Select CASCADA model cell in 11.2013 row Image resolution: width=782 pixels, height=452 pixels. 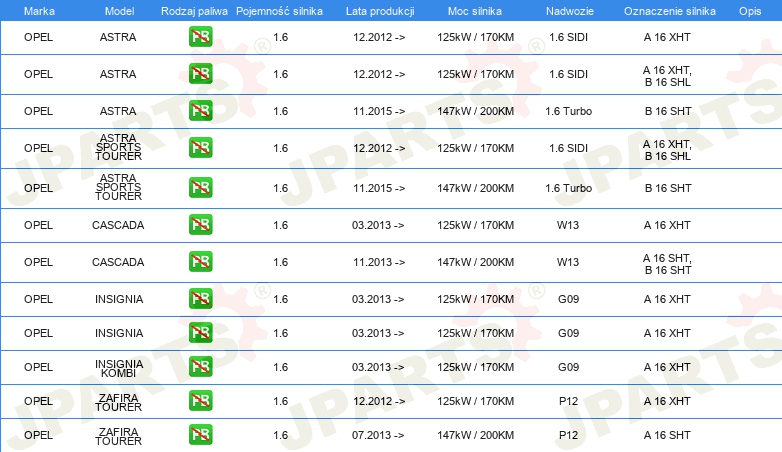tap(118, 262)
